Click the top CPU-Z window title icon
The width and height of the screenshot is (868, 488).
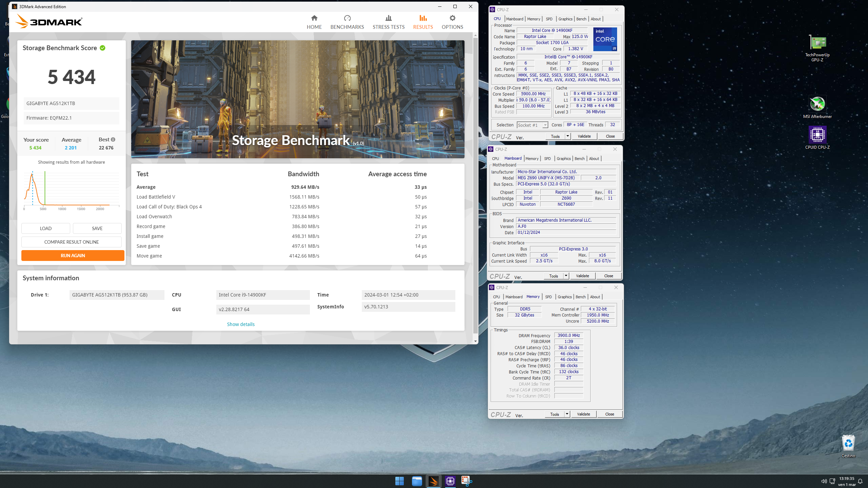pyautogui.click(x=492, y=9)
